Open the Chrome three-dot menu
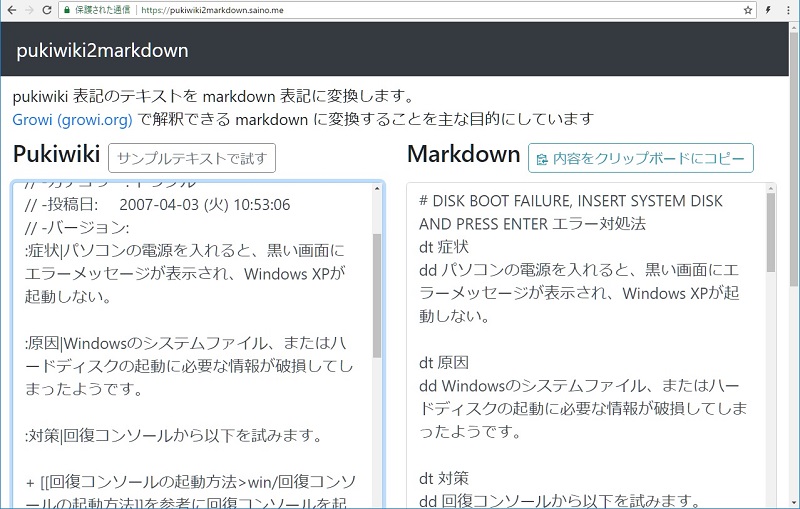800x509 pixels. click(789, 10)
